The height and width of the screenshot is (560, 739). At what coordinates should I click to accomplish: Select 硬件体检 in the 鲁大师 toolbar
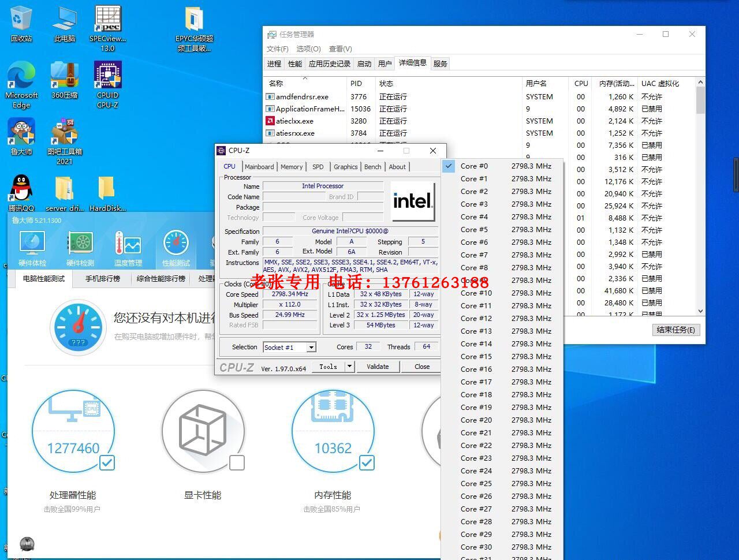[x=32, y=249]
